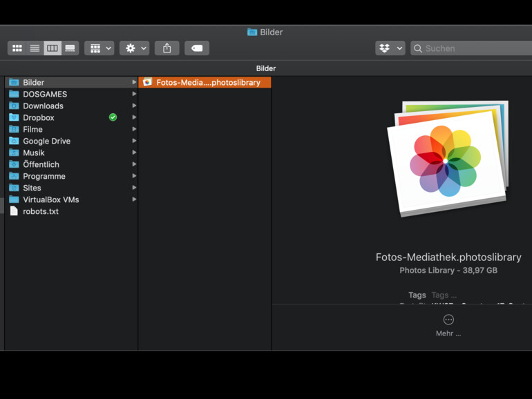The width and height of the screenshot is (532, 399).
Task: Click the Öffentlich folder icon
Action: (x=14, y=164)
